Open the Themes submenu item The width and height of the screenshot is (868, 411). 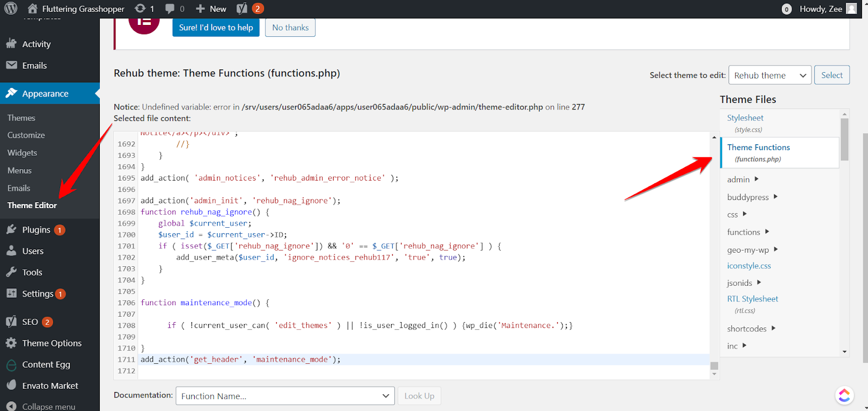[x=21, y=118]
